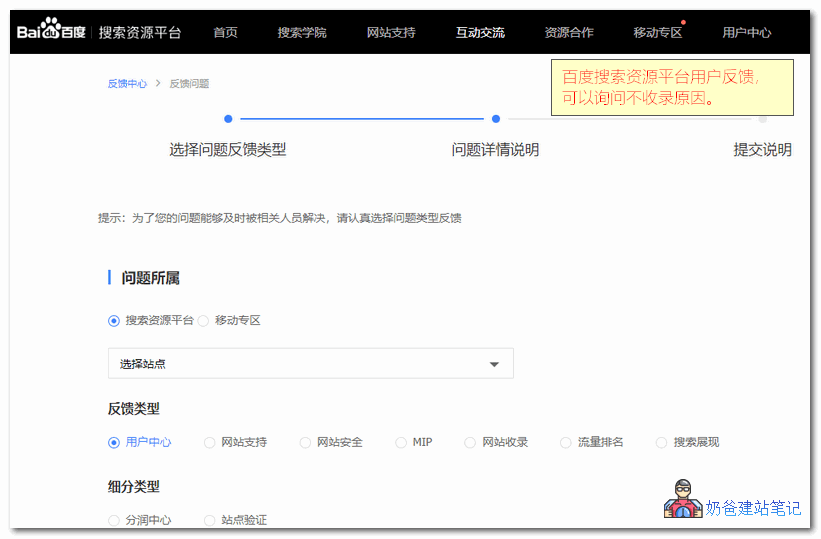Select 分润中心 sub-type radio
The height and width of the screenshot is (539, 821).
[114, 520]
